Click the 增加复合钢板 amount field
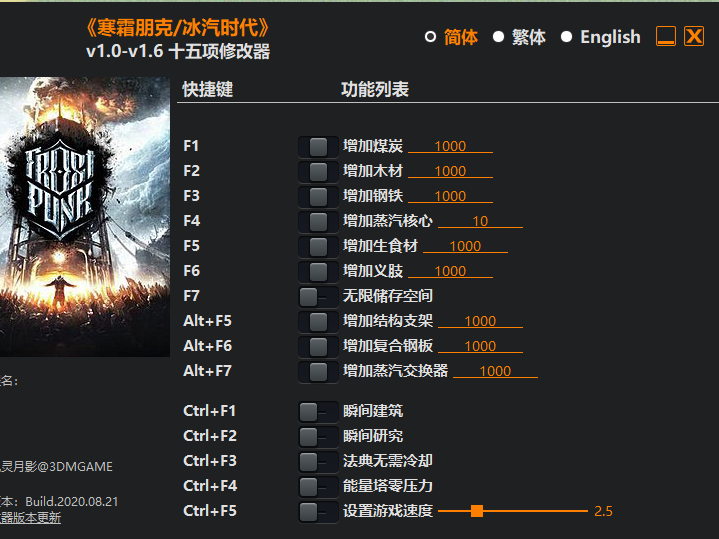Screen dimensions: 719x539 pos(480,346)
